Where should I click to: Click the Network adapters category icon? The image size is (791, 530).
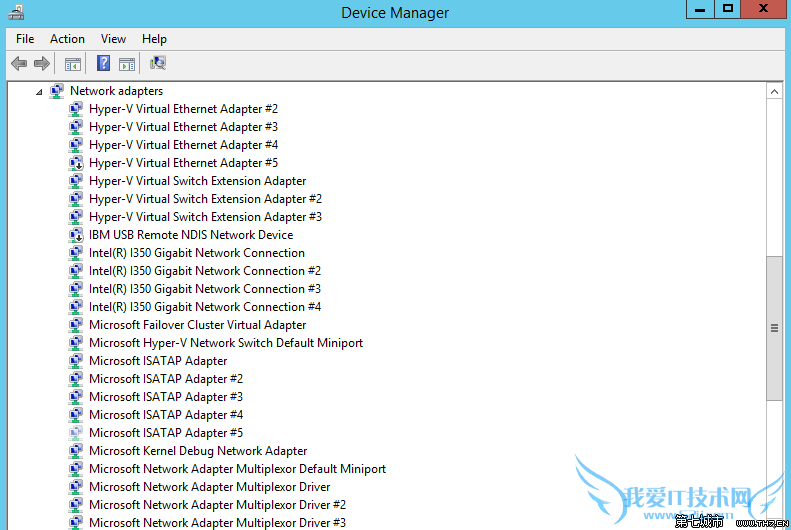tap(57, 91)
